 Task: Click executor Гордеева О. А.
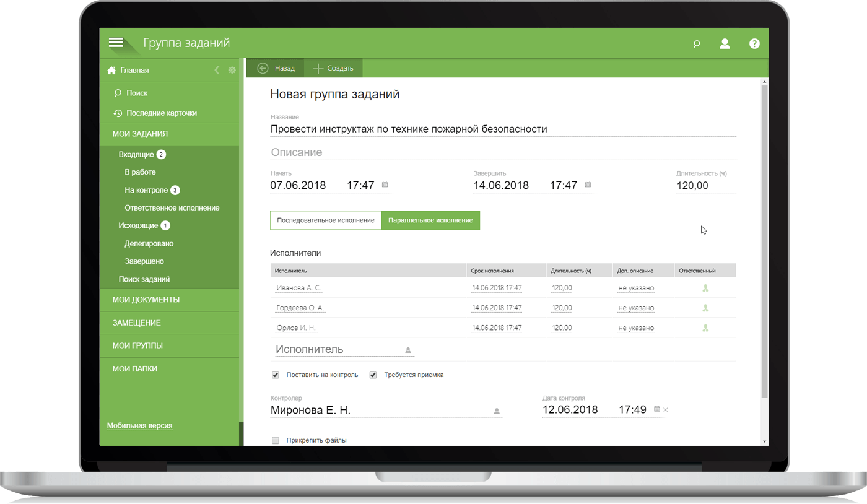(300, 308)
